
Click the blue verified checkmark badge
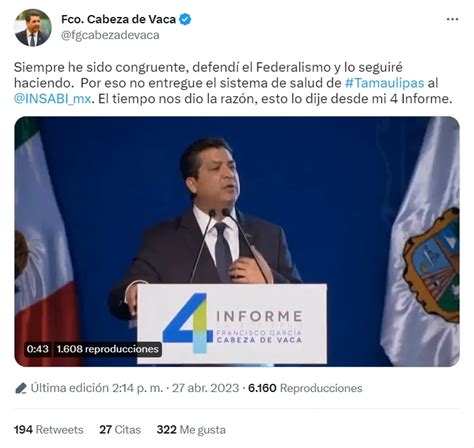coord(185,19)
